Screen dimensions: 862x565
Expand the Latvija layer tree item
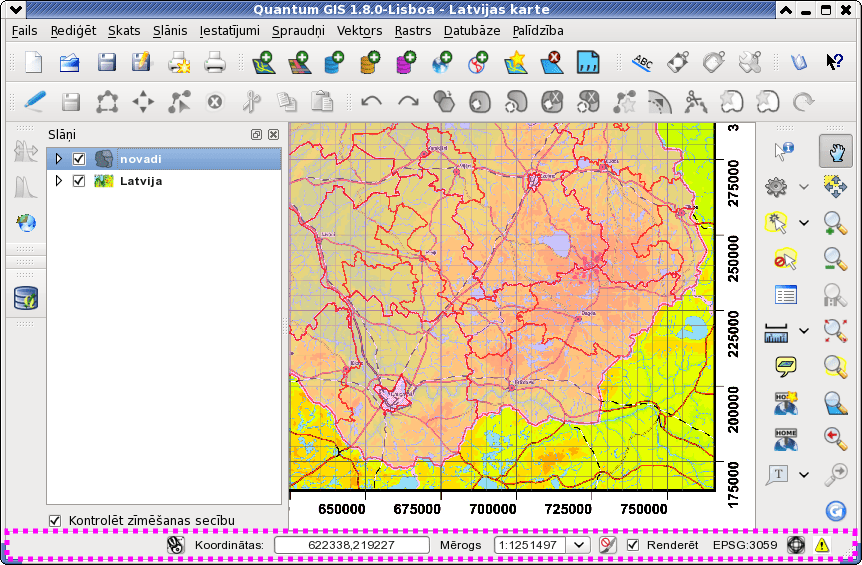[x=59, y=181]
